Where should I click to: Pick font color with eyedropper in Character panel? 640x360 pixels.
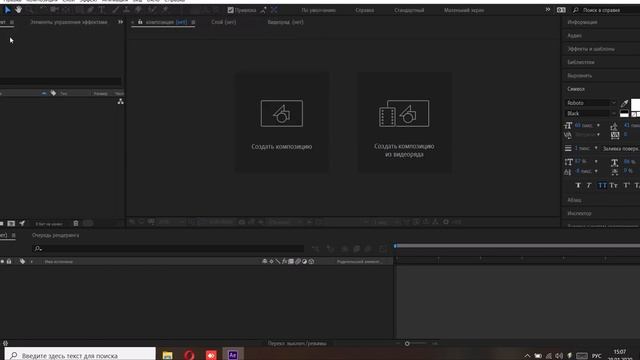click(624, 103)
